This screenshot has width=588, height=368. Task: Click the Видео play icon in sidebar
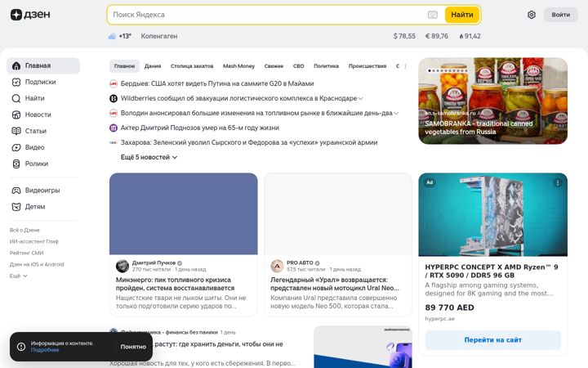click(x=16, y=147)
